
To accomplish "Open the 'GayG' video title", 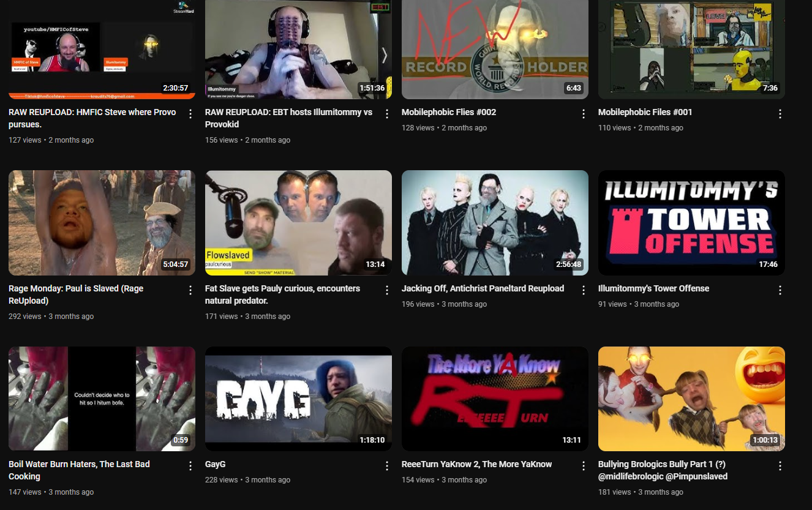I will 216,464.
